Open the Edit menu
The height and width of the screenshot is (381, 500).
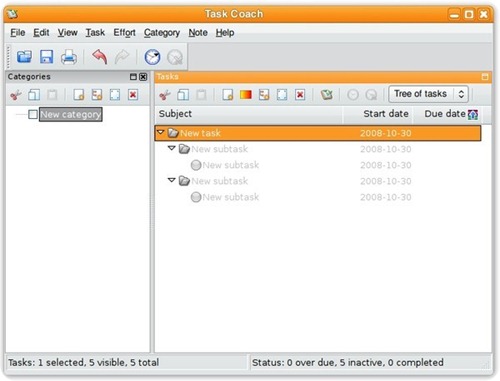[41, 33]
